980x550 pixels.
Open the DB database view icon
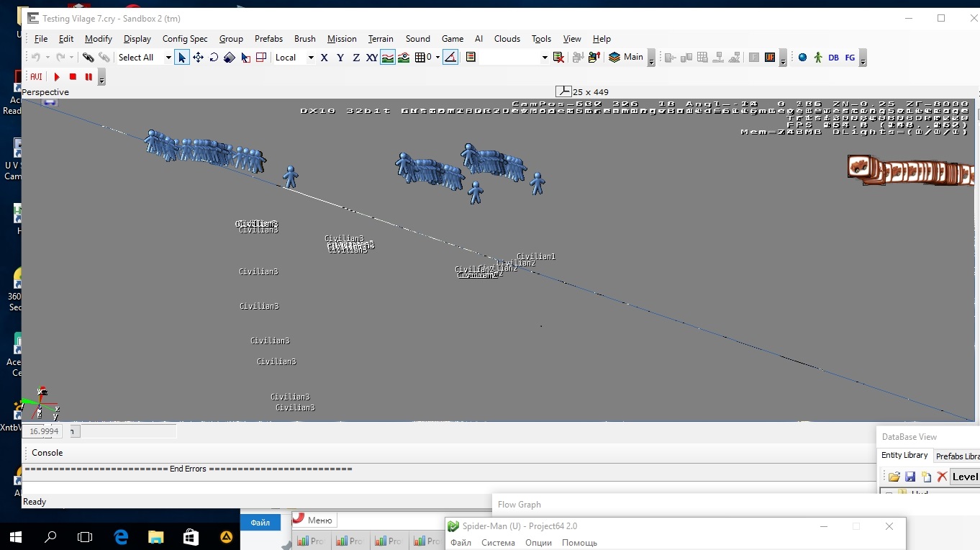(x=833, y=58)
